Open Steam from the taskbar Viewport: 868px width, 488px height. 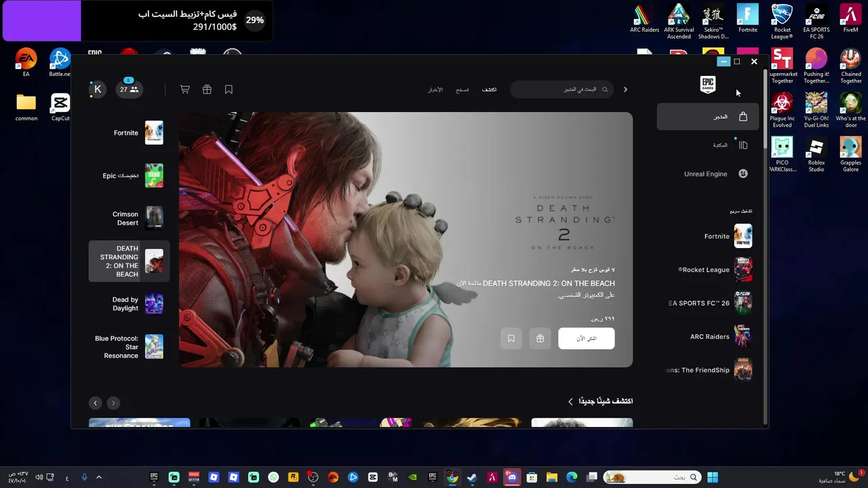472,477
